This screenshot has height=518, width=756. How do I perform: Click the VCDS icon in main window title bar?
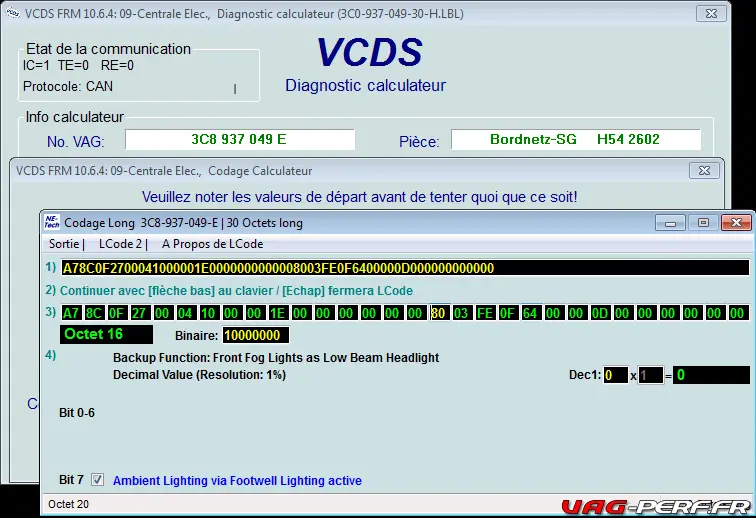click(13, 14)
